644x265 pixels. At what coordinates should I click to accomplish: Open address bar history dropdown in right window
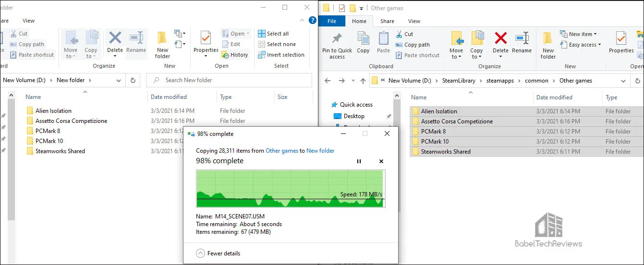point(623,81)
